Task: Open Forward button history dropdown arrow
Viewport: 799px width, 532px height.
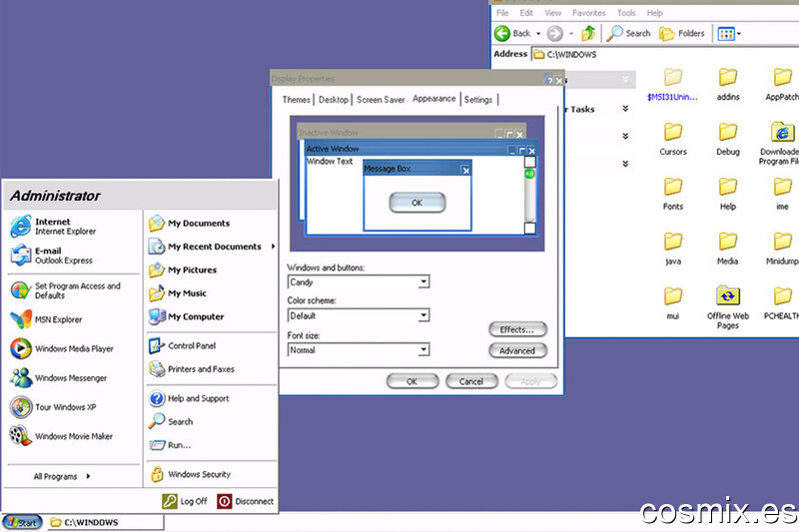Action: [x=571, y=34]
